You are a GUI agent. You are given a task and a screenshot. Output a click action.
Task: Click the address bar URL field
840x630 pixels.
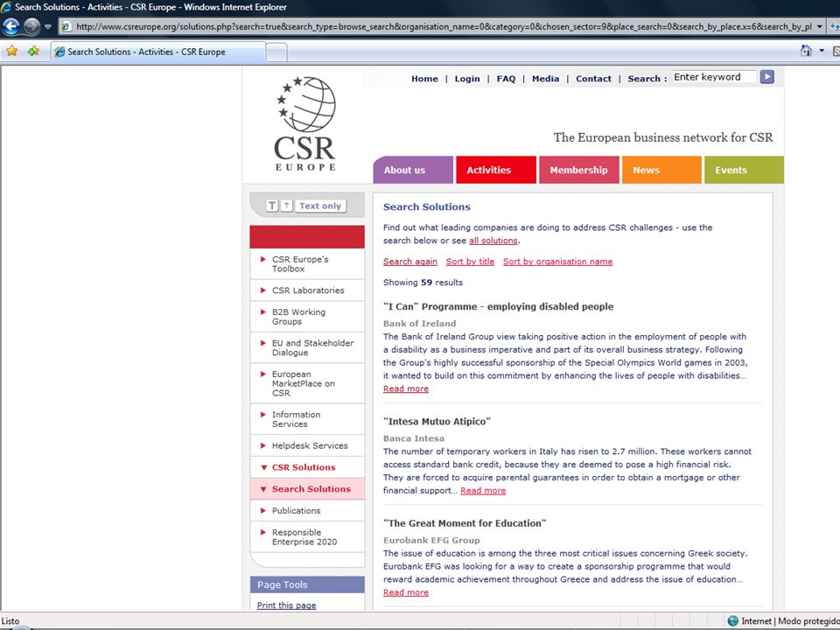[444, 26]
